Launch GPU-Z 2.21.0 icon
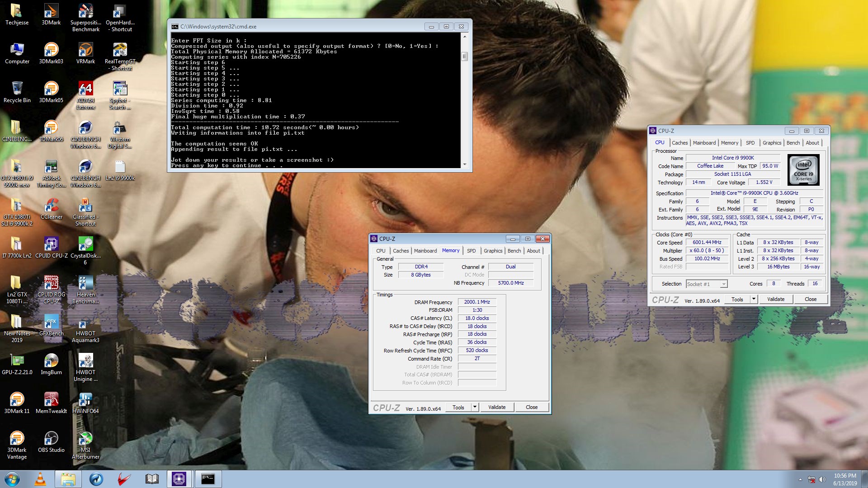Image resolution: width=868 pixels, height=488 pixels. (x=17, y=364)
